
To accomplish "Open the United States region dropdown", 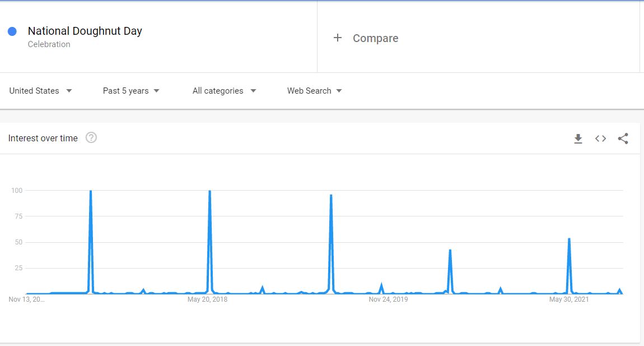I will (x=41, y=91).
